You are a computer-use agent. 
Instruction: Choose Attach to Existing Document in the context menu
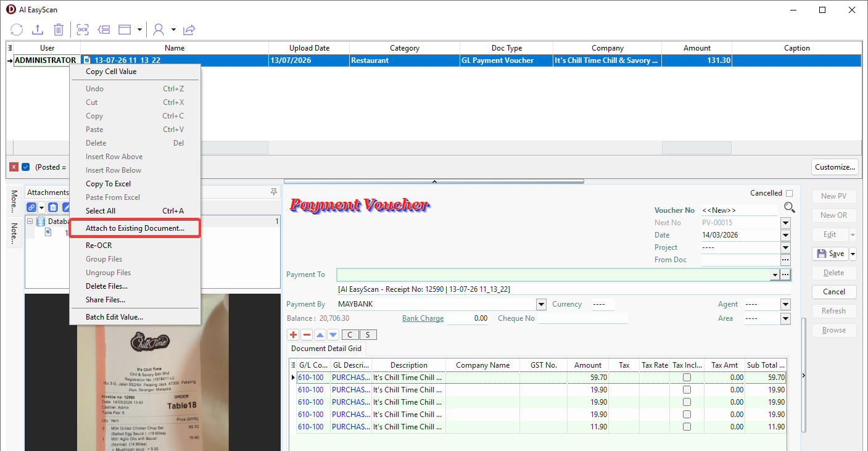point(135,228)
